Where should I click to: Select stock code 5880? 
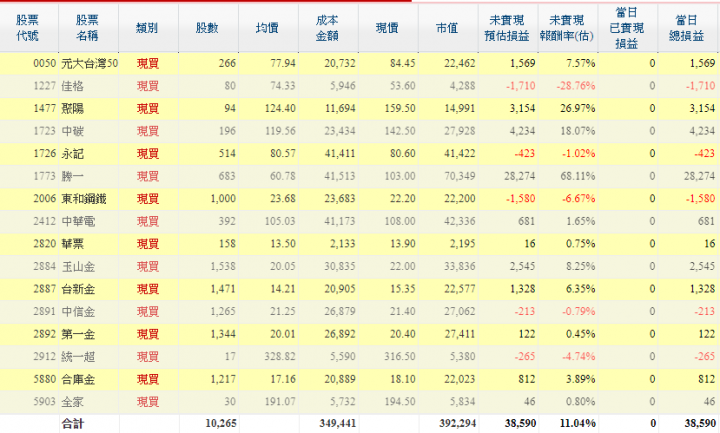coord(45,379)
